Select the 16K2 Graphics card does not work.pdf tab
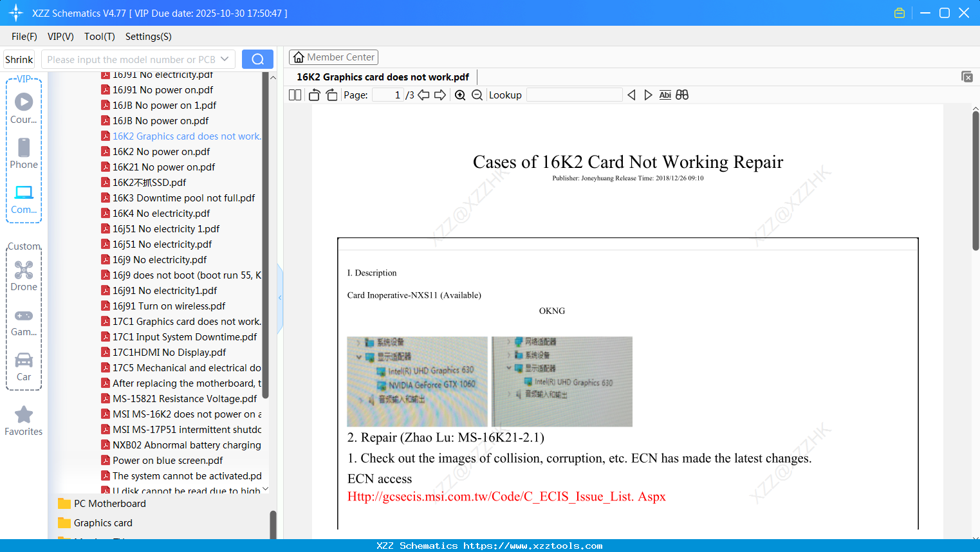The image size is (980, 552). click(383, 77)
